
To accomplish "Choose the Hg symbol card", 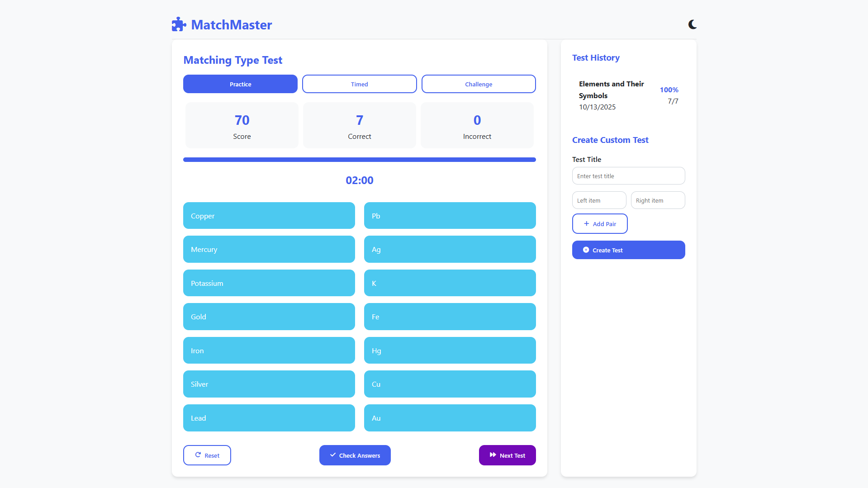I will click(x=450, y=351).
